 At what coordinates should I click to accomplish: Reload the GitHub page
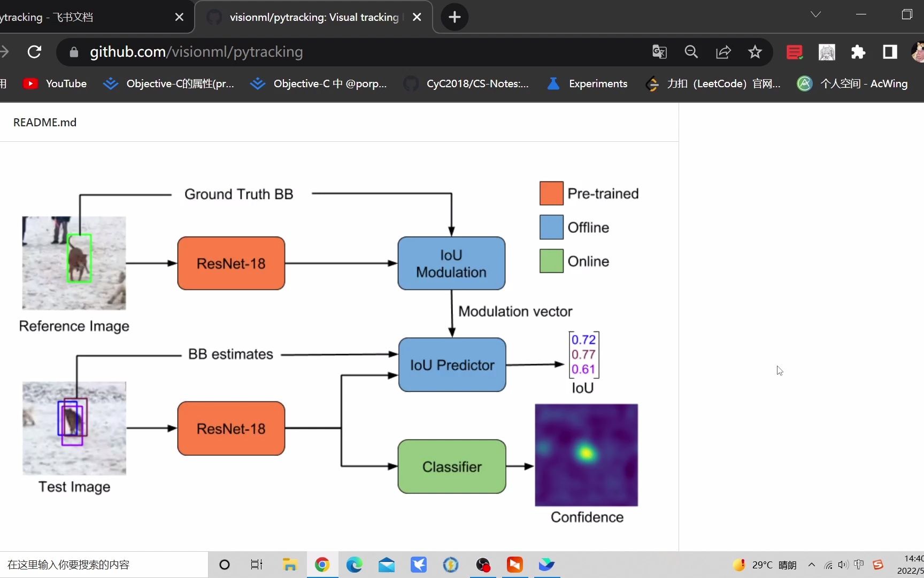[x=35, y=52]
